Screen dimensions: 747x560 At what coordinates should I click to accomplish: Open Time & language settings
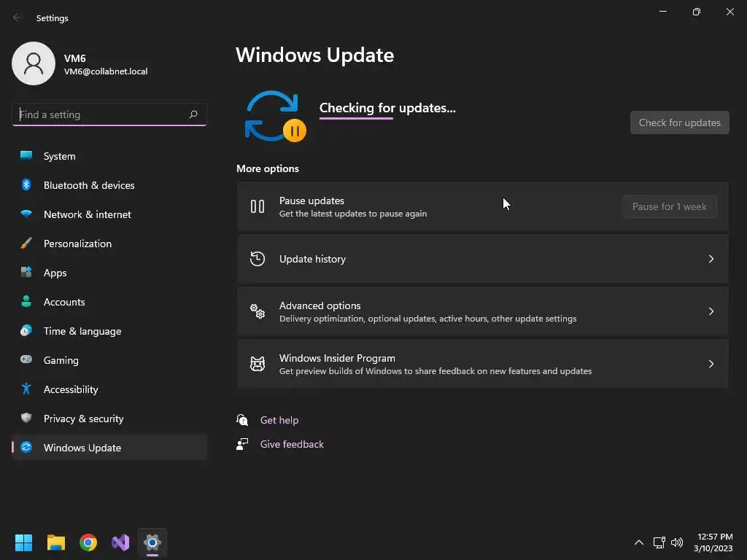109,331
